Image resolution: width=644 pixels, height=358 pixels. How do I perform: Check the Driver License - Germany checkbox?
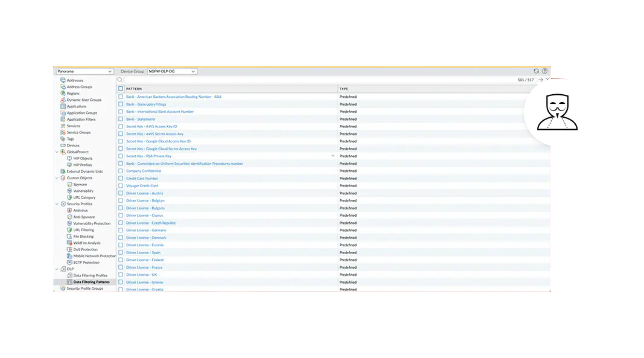pyautogui.click(x=121, y=230)
